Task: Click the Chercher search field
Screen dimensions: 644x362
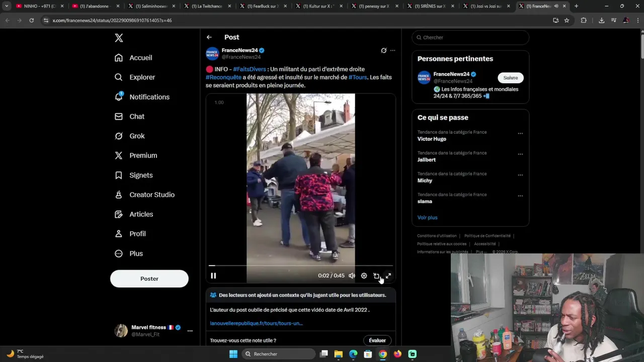Action: (470, 37)
